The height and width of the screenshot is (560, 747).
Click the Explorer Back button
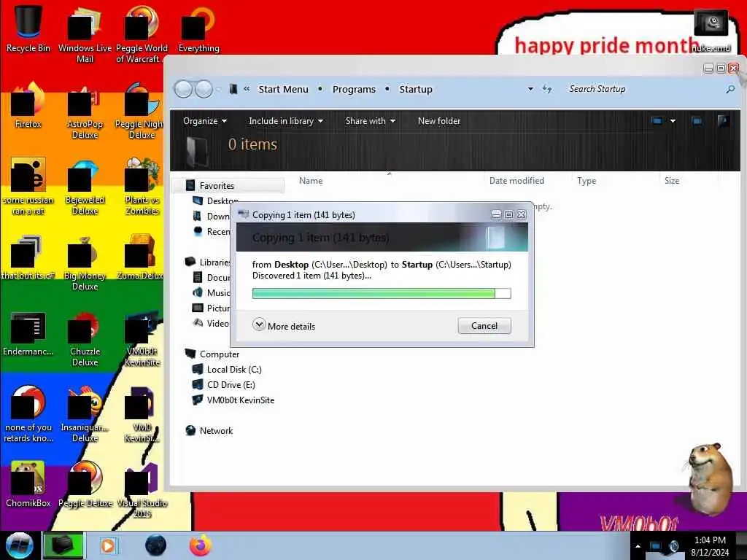(183, 89)
